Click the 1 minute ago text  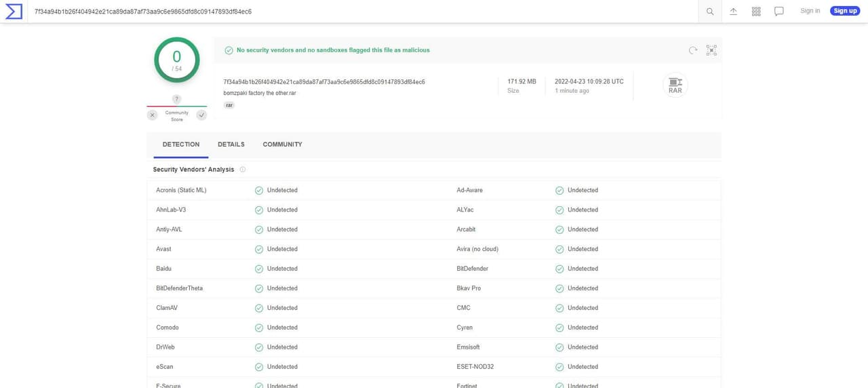coord(572,91)
